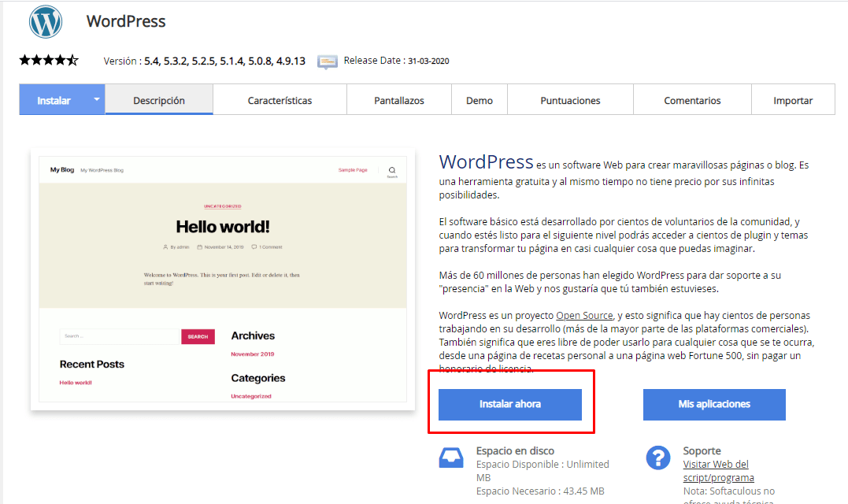Open the Comentarios tab
The image size is (848, 504).
click(692, 100)
